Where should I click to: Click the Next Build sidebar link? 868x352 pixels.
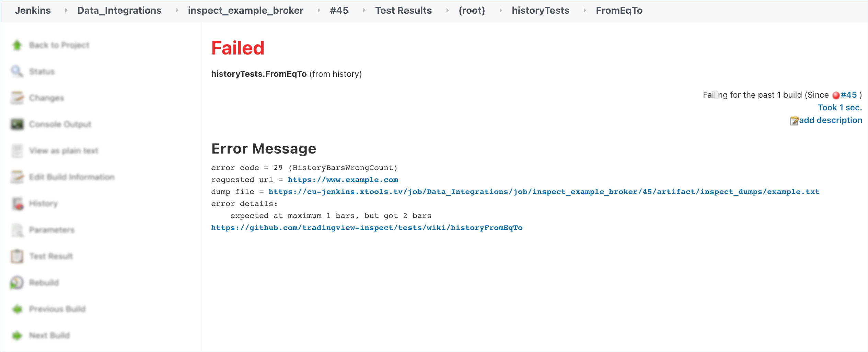click(49, 335)
